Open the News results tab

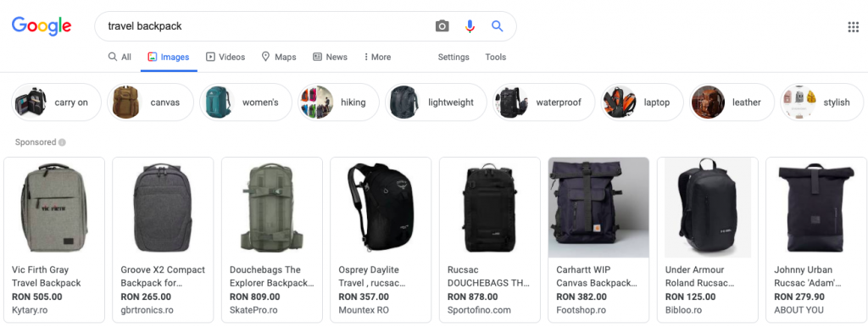(330, 57)
